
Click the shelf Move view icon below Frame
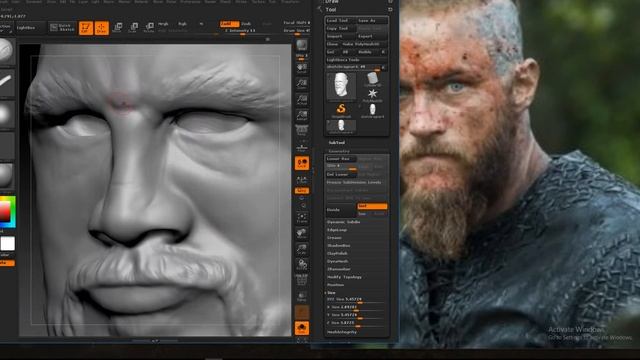coord(302,233)
